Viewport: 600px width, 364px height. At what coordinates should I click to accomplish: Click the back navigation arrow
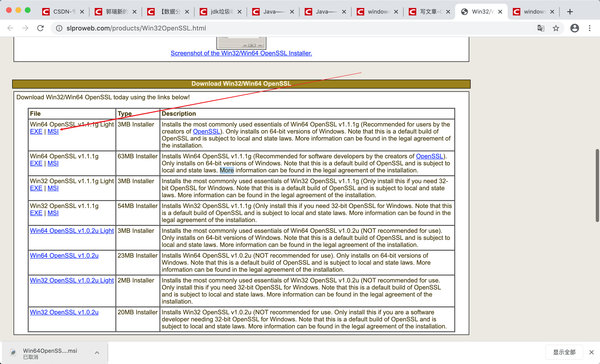point(10,28)
